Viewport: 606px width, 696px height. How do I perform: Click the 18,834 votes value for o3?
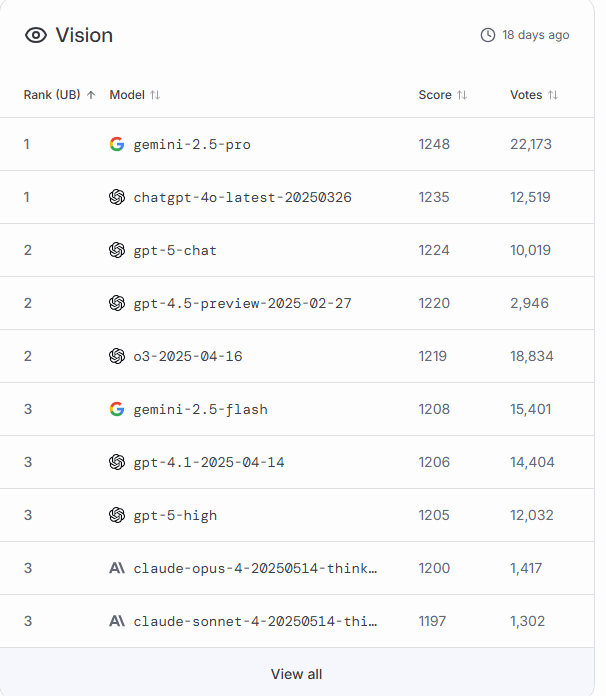531,356
